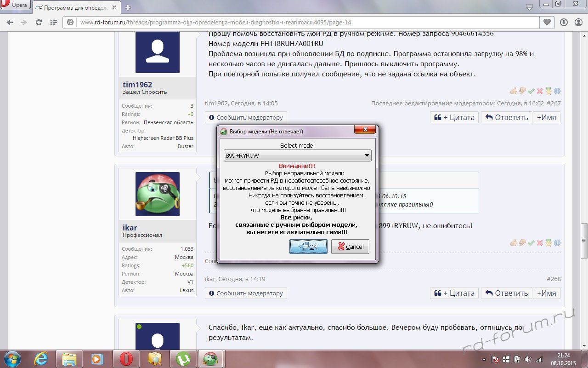Viewport: 588px width, 368px height.
Task: Click the medal star rating on post #267
Action: [548, 91]
